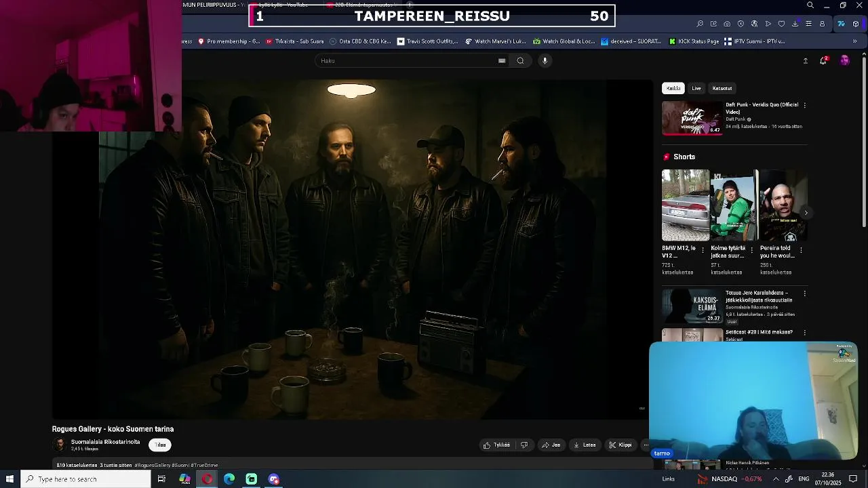Open options for Pereira short

801,250
